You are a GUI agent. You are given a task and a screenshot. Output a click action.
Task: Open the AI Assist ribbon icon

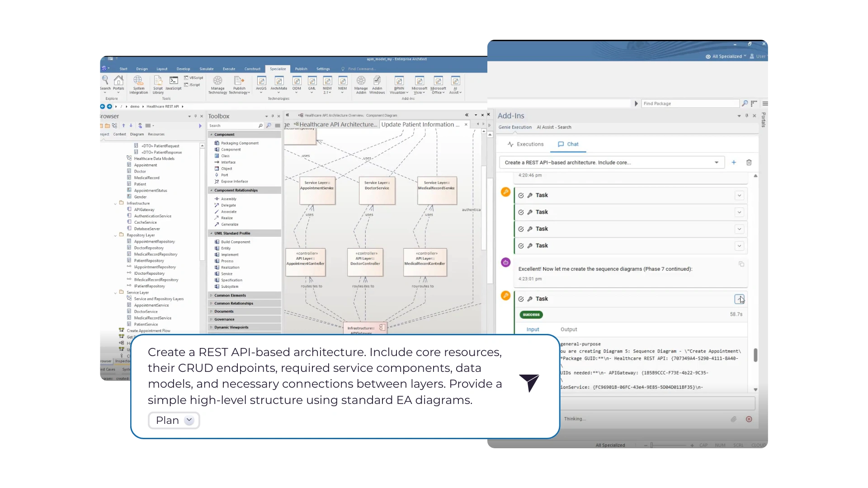455,81
